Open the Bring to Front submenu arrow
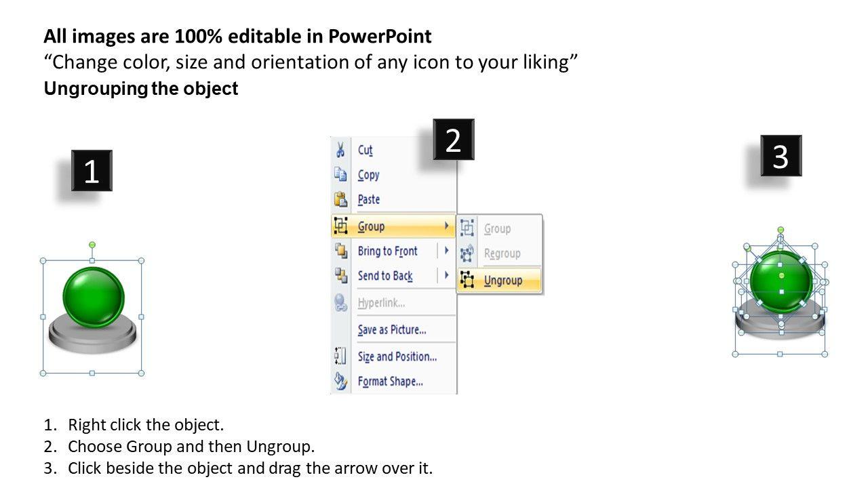868x488 pixels. [446, 251]
